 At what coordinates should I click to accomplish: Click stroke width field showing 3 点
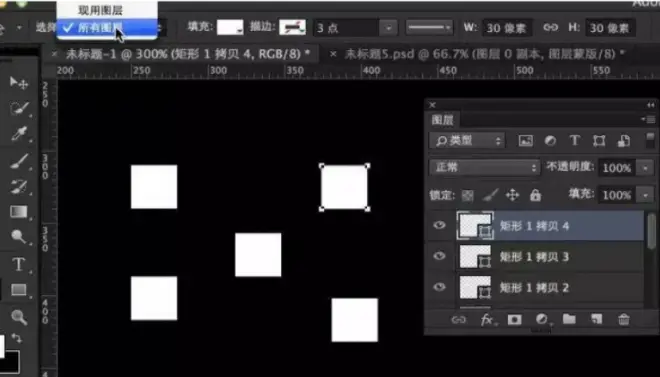[x=346, y=28]
